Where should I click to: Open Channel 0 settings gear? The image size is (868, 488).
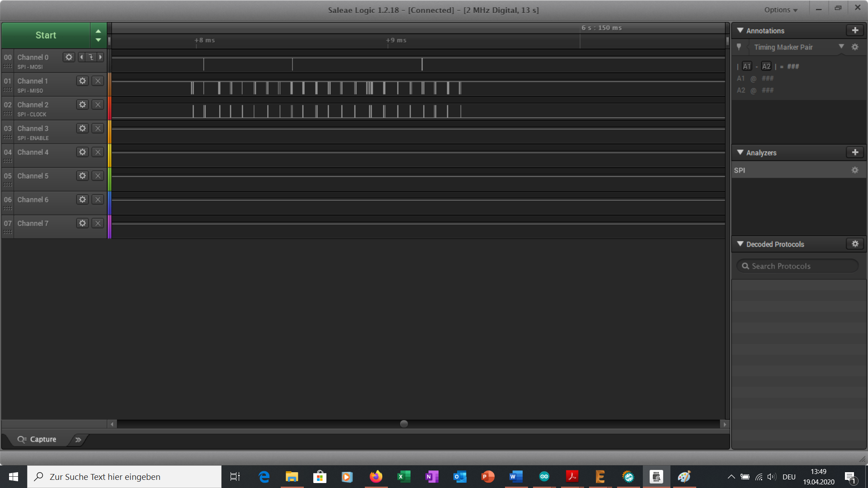tap(69, 57)
